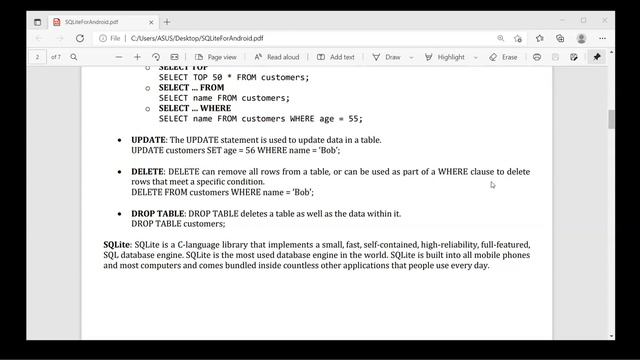Open browser zoom magnifier in address bar
The height and width of the screenshot is (360, 640).
point(500,38)
